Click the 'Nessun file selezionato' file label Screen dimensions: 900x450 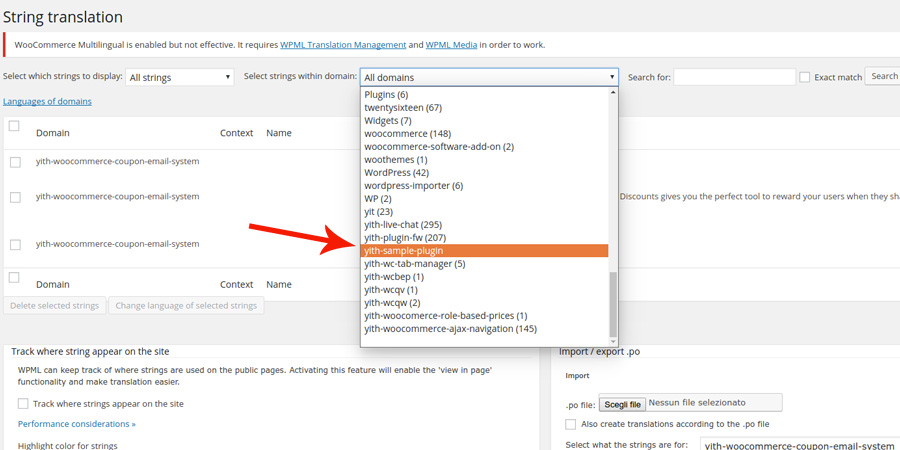pos(697,403)
